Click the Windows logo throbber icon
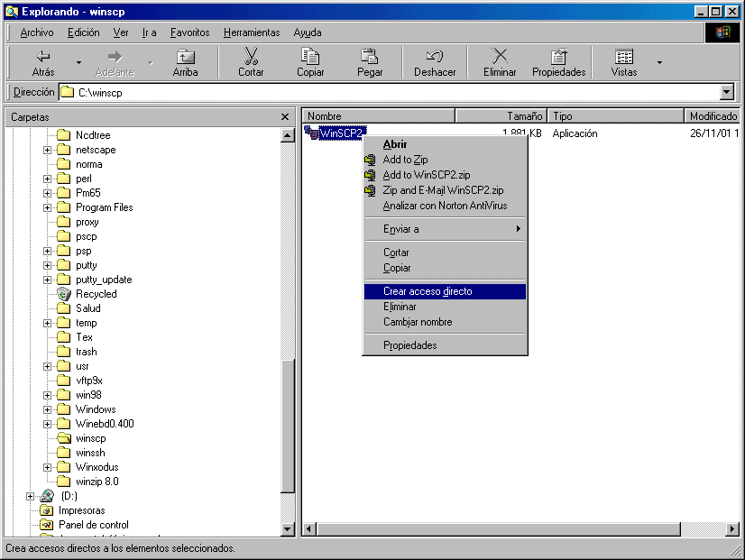Image resolution: width=745 pixels, height=560 pixels. tap(722, 32)
